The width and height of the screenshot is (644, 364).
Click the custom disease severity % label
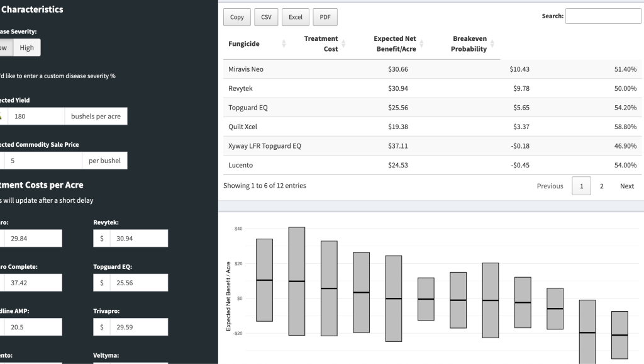57,76
